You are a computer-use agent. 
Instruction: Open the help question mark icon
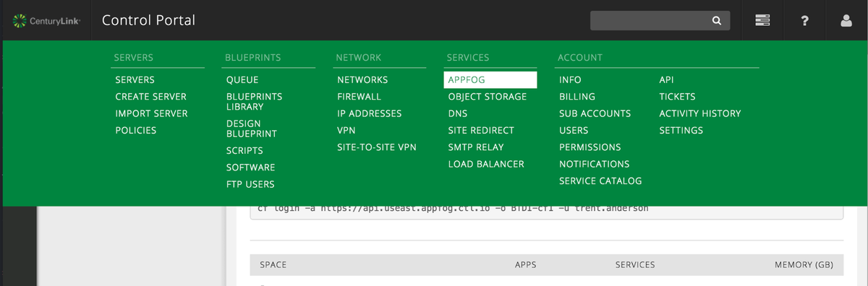[x=804, y=21]
